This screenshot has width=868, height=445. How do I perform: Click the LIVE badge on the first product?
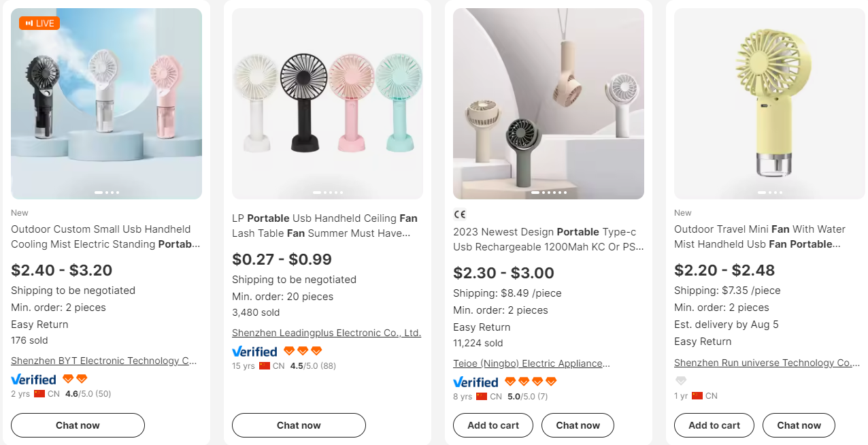[38, 22]
